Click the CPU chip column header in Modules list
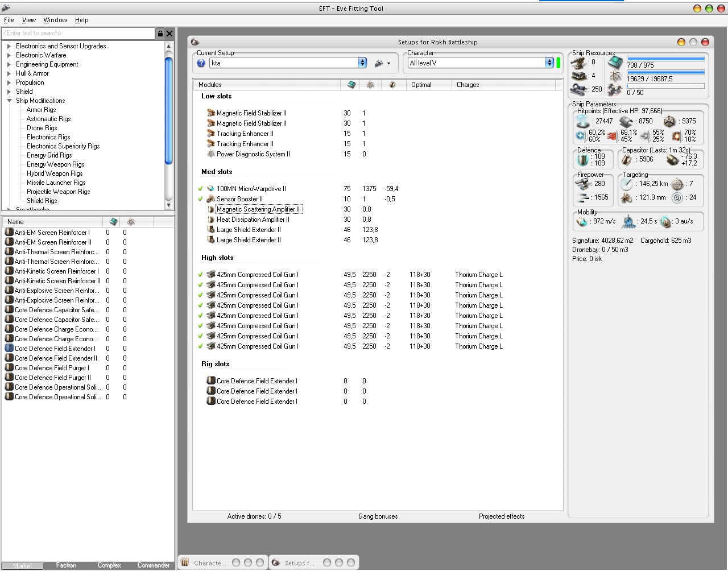728x571 pixels. 351,85
